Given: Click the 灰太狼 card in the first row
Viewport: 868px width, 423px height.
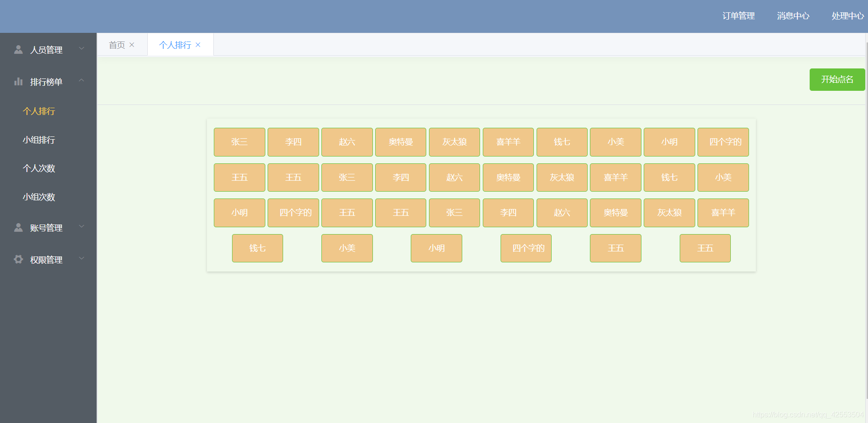Looking at the screenshot, I should point(455,142).
